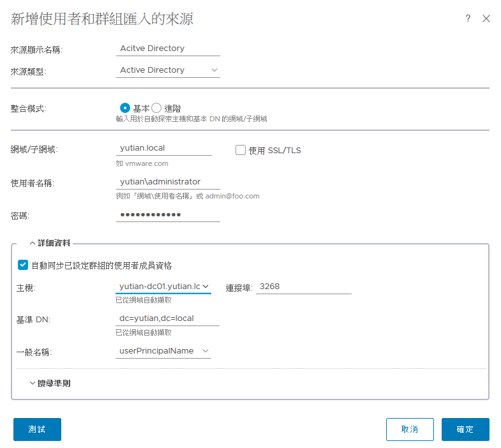Select the 基本 integration mode radio button

[125, 108]
